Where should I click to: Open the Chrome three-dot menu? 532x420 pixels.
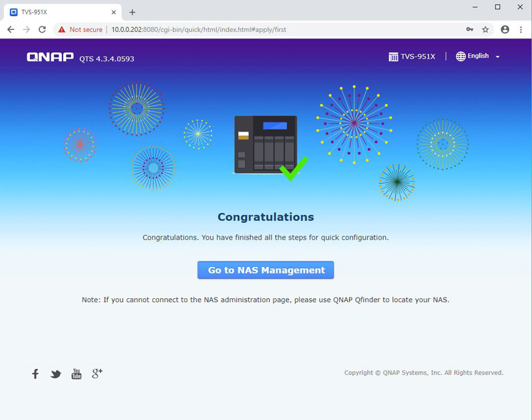coord(521,29)
